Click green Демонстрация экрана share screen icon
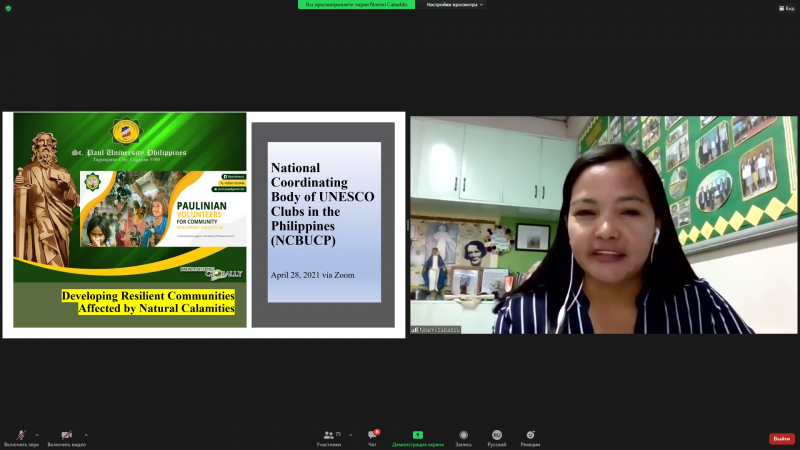Image resolution: width=800 pixels, height=450 pixels. coord(417,436)
